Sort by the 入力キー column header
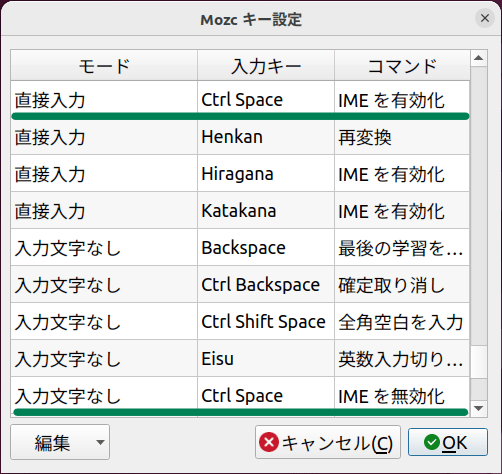The image size is (502, 474). (266, 65)
